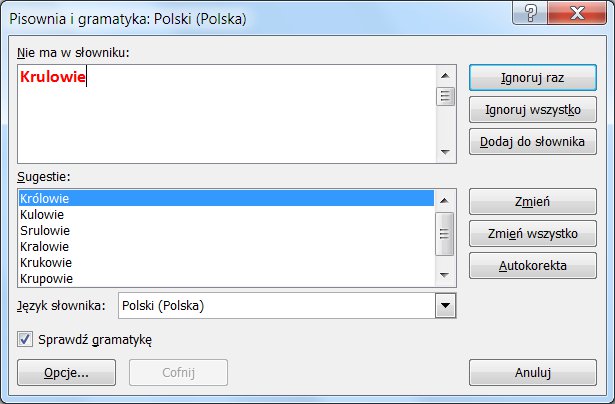Viewport: 615px width, 404px height.
Task: Click Zmień wszystko button
Action: tap(533, 234)
